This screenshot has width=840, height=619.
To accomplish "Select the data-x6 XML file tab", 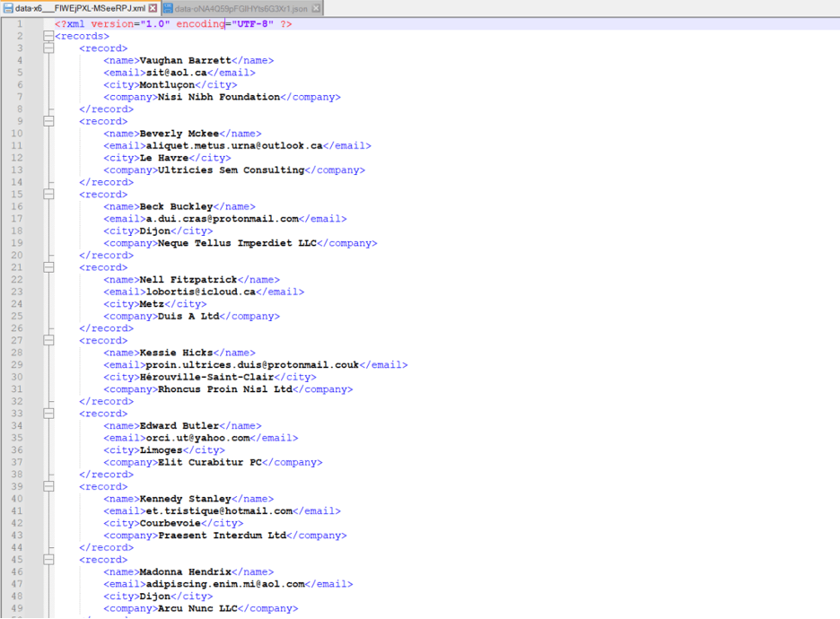I will pos(79,8).
